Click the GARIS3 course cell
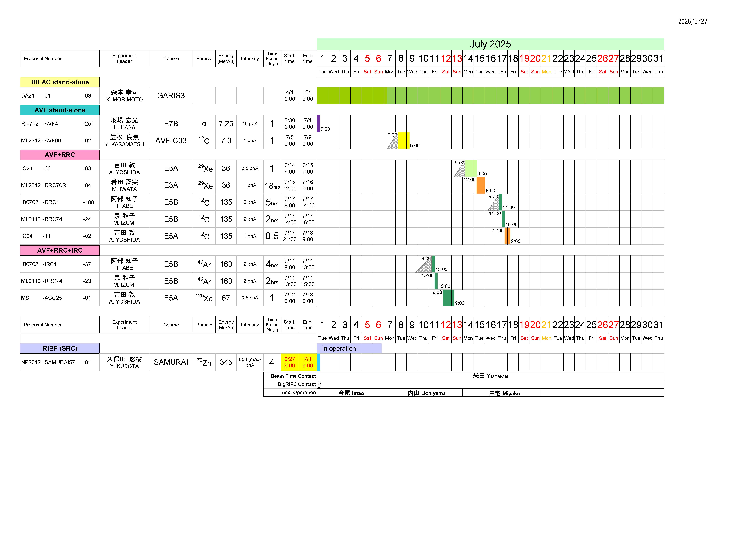This screenshot has height=534, width=756. 171,96
